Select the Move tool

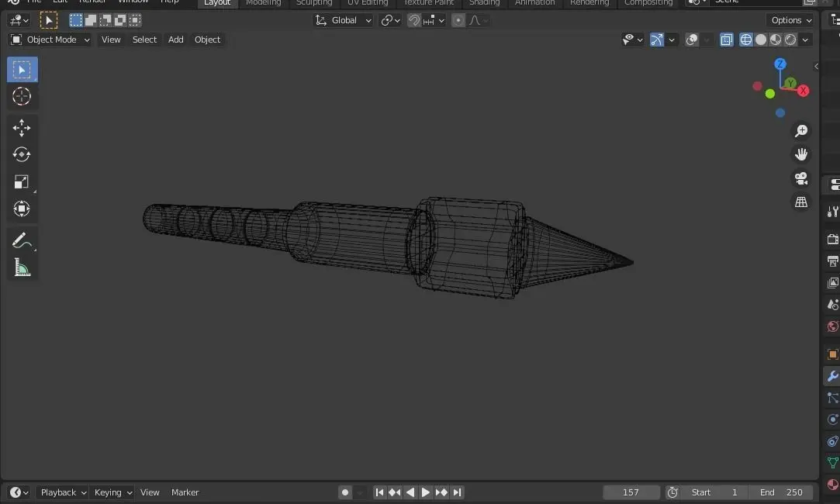tap(22, 127)
